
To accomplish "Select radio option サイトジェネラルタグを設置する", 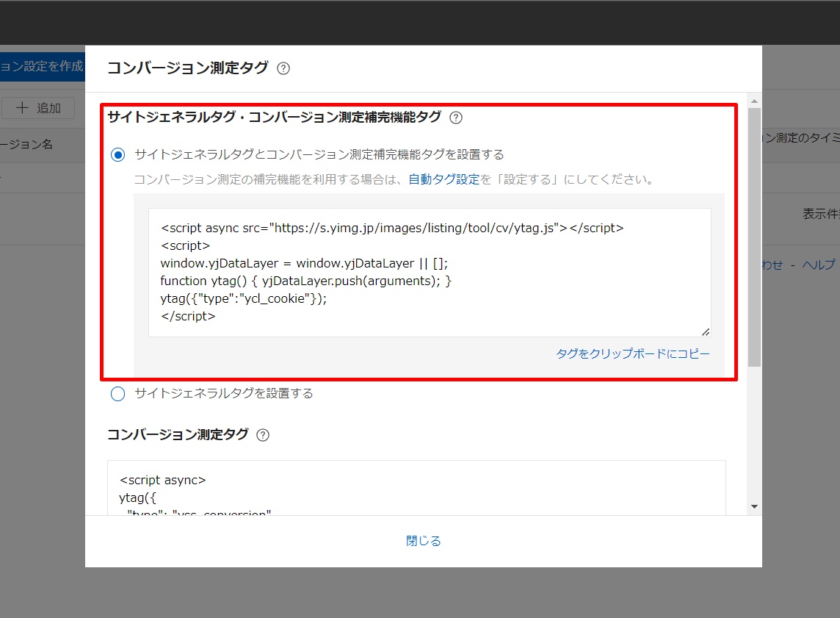I will pyautogui.click(x=117, y=394).
